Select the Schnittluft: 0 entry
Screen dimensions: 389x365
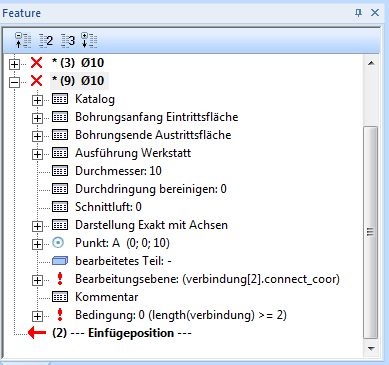click(x=108, y=207)
